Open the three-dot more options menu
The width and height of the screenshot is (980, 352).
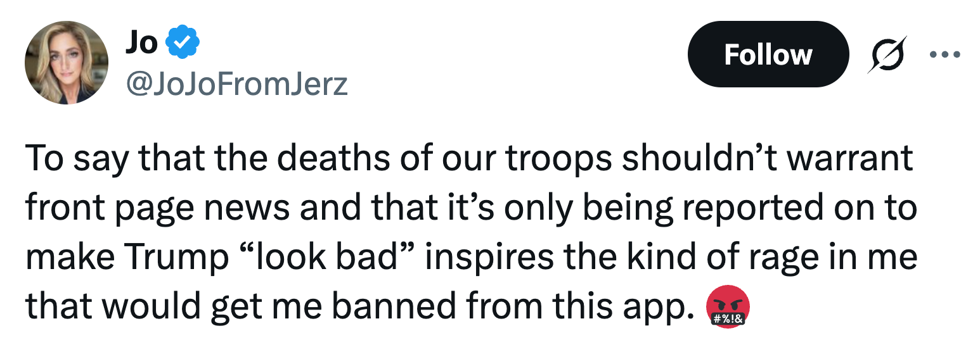(945, 54)
